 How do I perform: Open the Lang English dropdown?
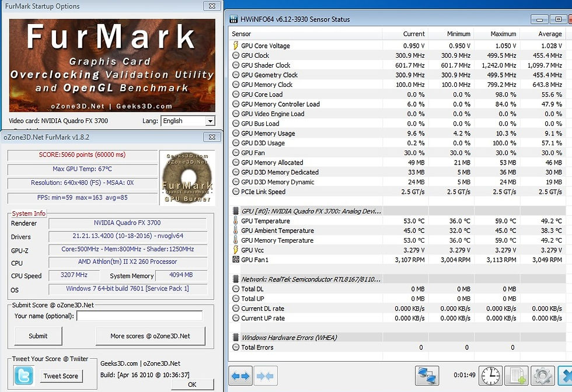(x=188, y=121)
